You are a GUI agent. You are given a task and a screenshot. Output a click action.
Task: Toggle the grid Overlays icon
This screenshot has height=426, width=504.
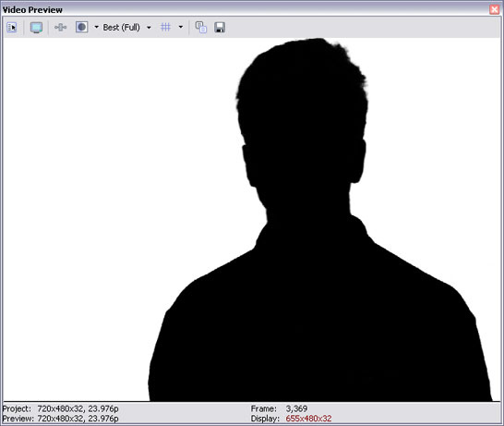pyautogui.click(x=165, y=27)
